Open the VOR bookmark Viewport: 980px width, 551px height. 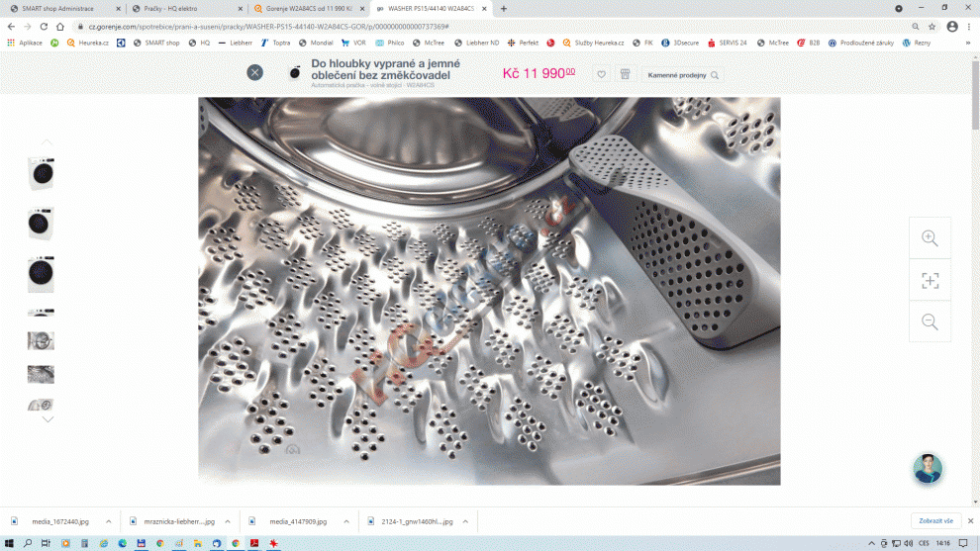click(x=353, y=44)
